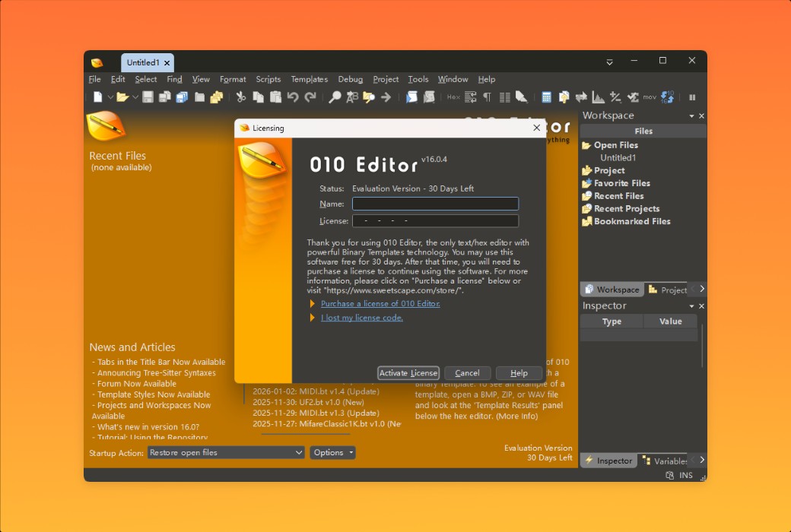Open the Calculator tool icon
The width and height of the screenshot is (791, 532).
point(547,97)
